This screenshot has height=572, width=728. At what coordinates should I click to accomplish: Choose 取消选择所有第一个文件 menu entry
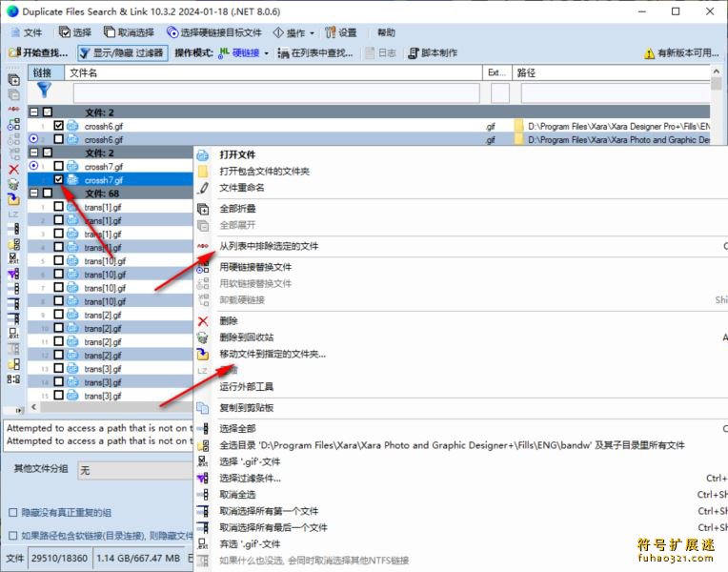(269, 511)
